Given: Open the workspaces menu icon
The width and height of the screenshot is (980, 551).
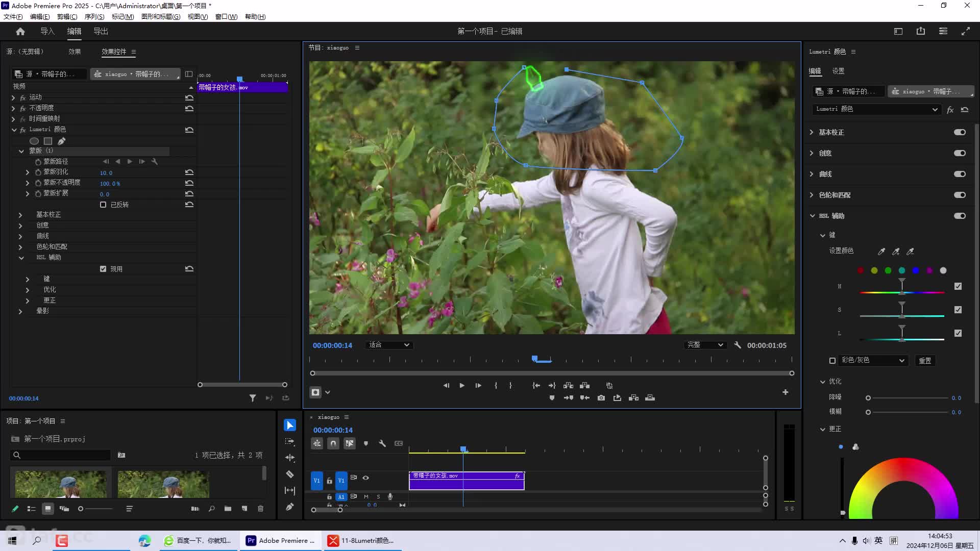Looking at the screenshot, I should pyautogui.click(x=898, y=31).
